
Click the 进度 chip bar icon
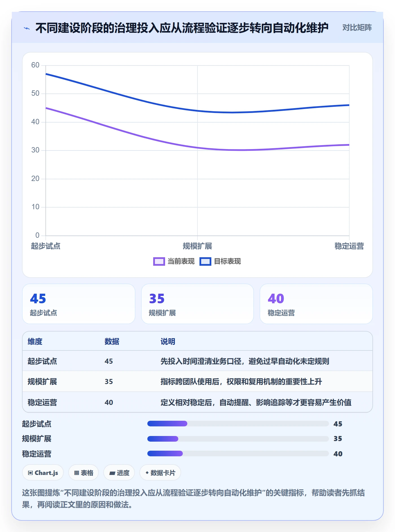pos(112,473)
